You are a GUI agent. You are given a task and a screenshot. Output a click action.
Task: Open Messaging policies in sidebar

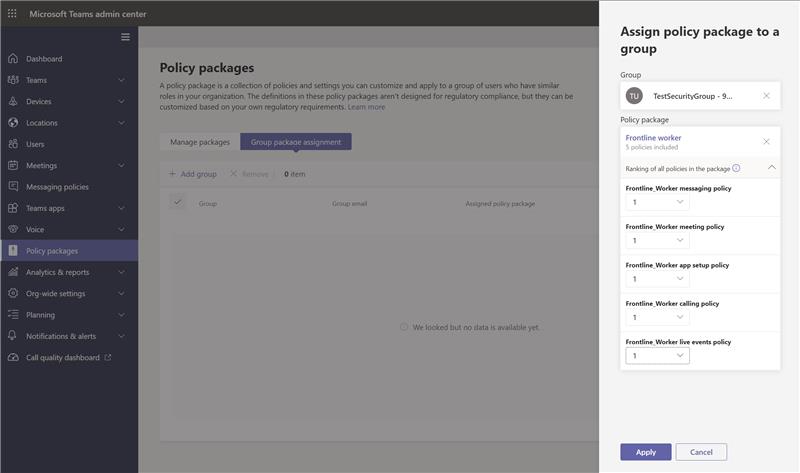tap(69, 187)
